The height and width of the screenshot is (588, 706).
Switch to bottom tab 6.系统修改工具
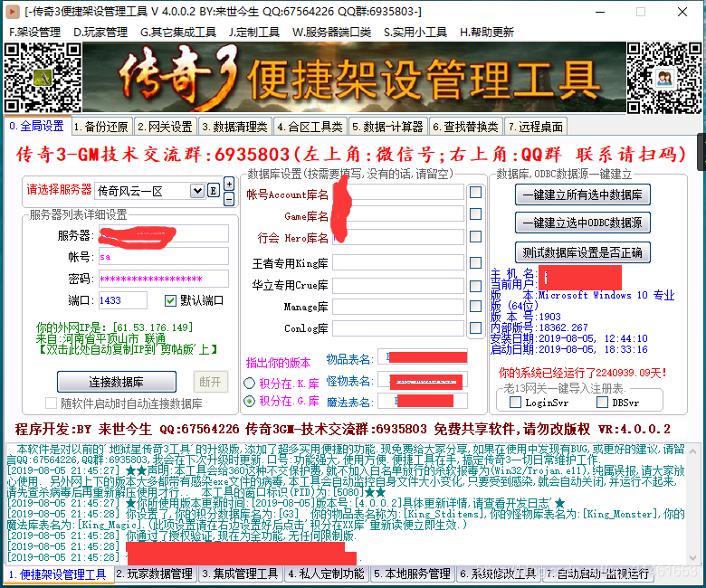click(x=498, y=574)
